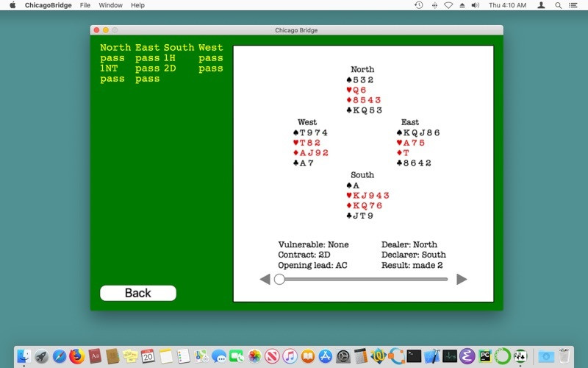The height and width of the screenshot is (368, 588).
Task: Open Photos in the dock
Action: tap(254, 356)
